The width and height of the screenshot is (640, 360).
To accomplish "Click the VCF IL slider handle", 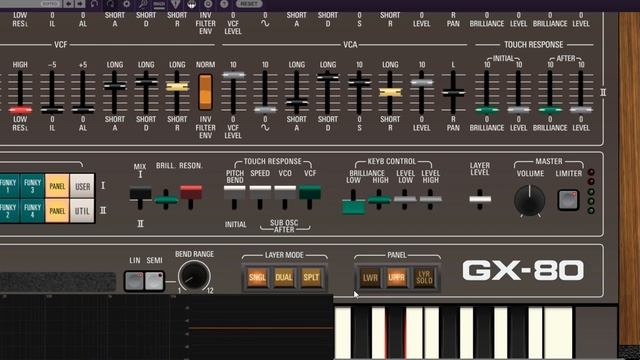I will 52,109.
